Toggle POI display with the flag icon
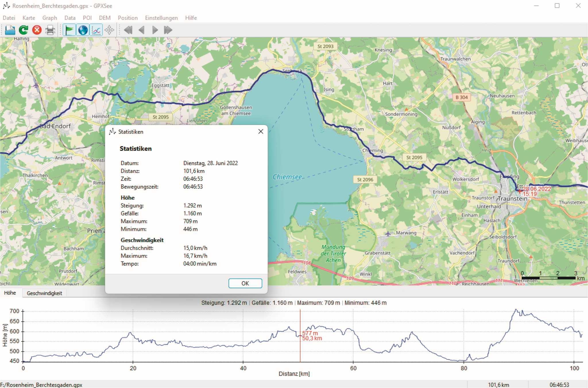 coord(69,30)
